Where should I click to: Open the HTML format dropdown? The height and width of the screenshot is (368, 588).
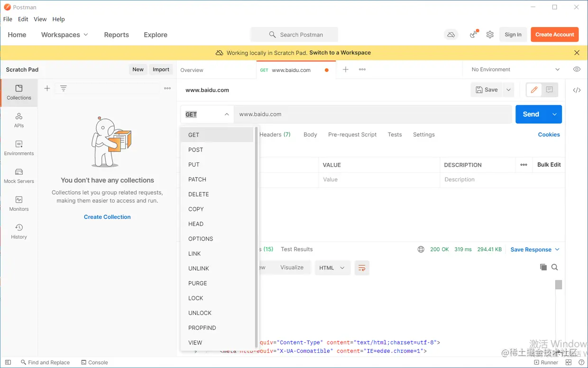pyautogui.click(x=332, y=268)
